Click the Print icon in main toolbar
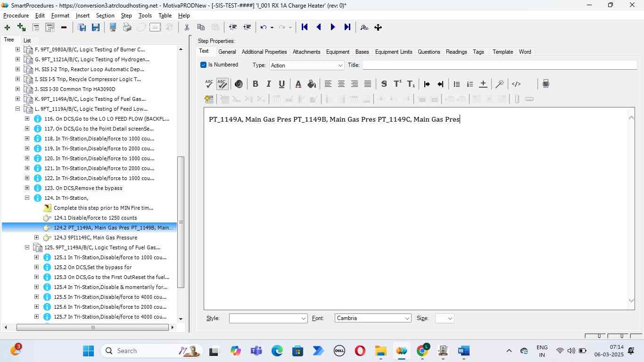The width and height of the screenshot is (644, 362). (x=127, y=27)
